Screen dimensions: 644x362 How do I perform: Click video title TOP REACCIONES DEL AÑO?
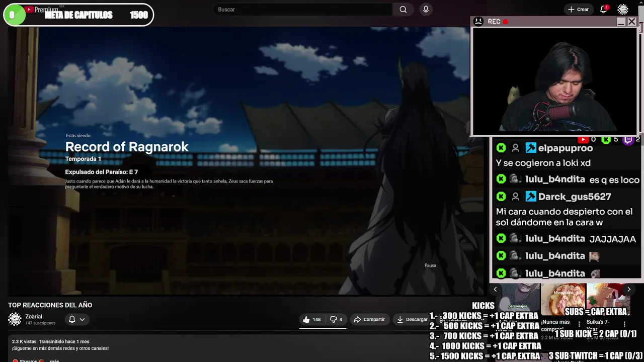pyautogui.click(x=50, y=305)
